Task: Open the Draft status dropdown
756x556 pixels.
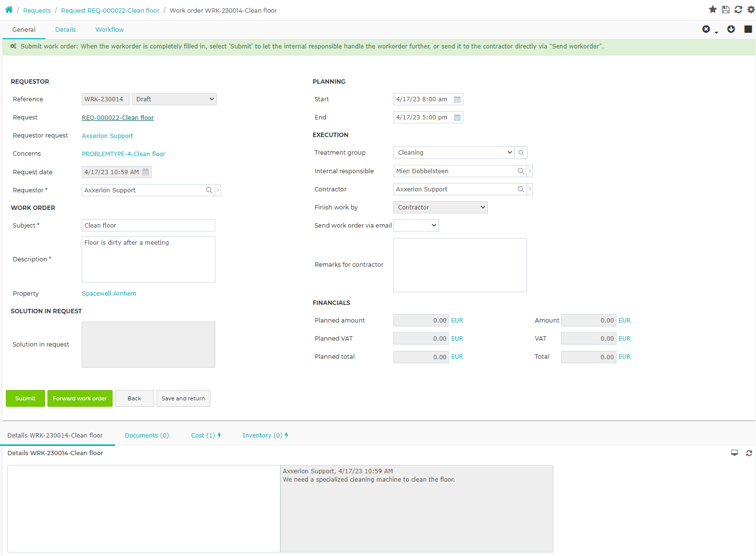Action: pos(174,99)
